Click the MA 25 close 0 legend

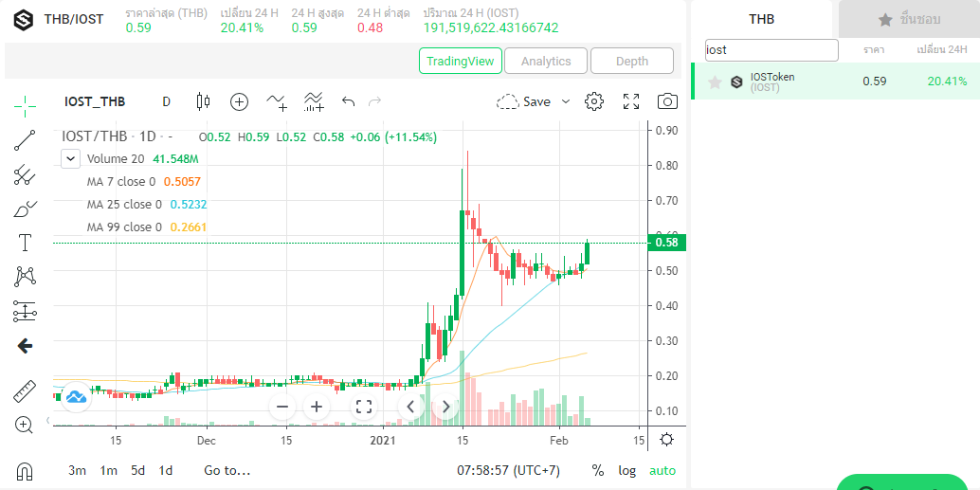coord(124,205)
